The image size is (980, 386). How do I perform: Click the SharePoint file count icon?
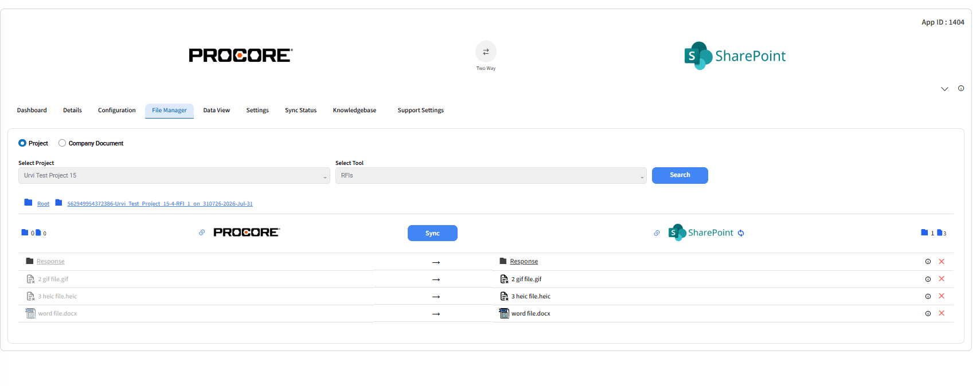[x=940, y=233]
